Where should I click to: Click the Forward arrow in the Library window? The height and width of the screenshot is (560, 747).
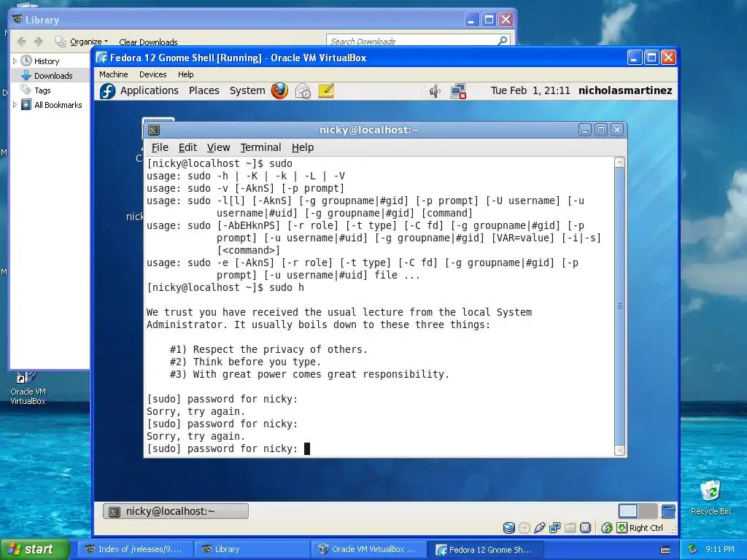click(39, 42)
